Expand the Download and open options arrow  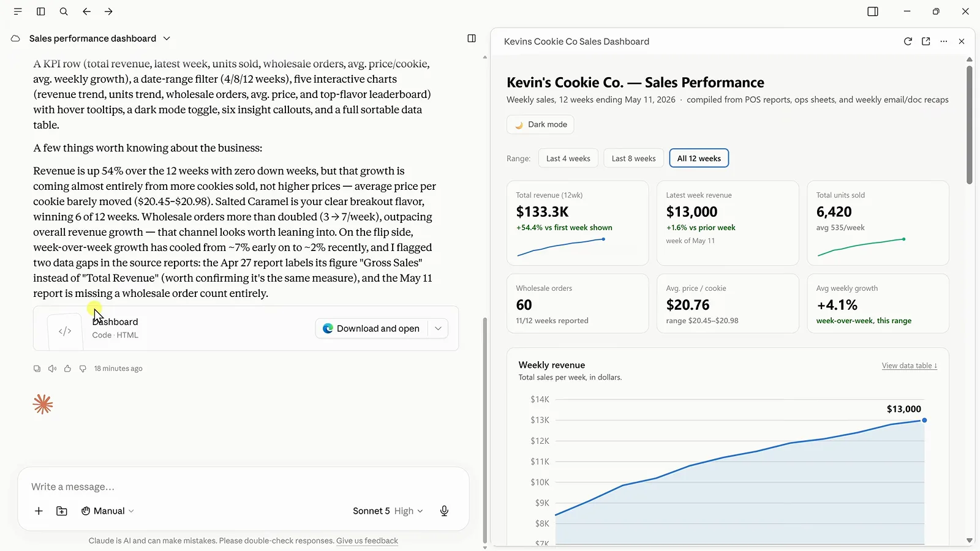[438, 328]
